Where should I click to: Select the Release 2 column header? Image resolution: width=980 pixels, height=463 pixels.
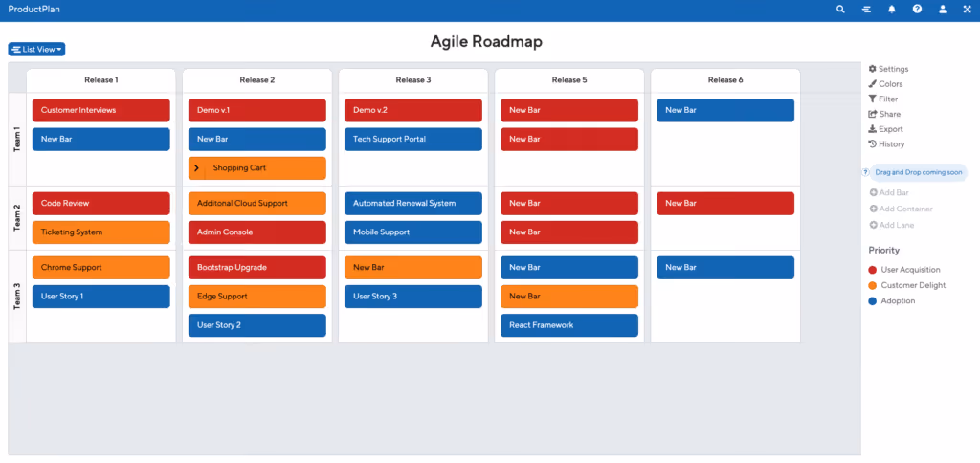256,80
